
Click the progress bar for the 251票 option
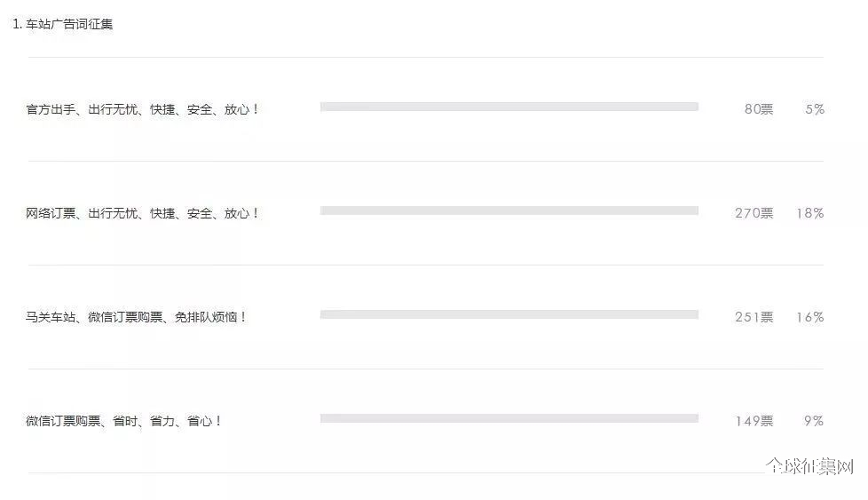[509, 314]
